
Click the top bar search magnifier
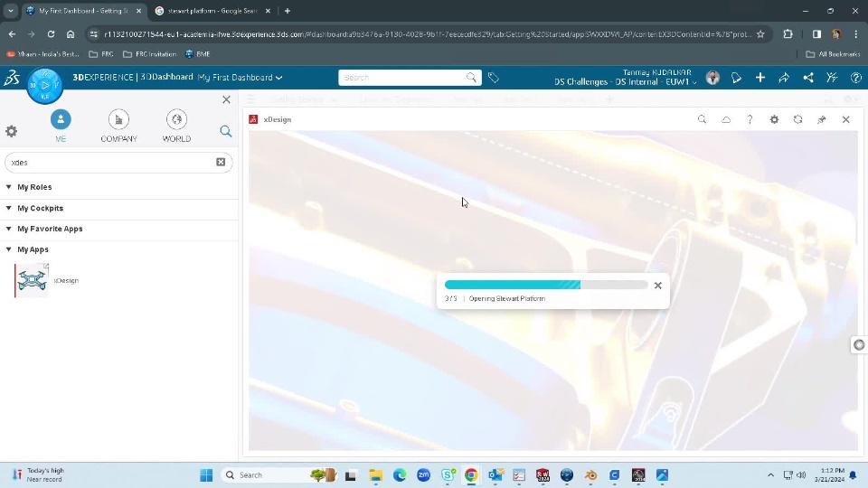(471, 78)
